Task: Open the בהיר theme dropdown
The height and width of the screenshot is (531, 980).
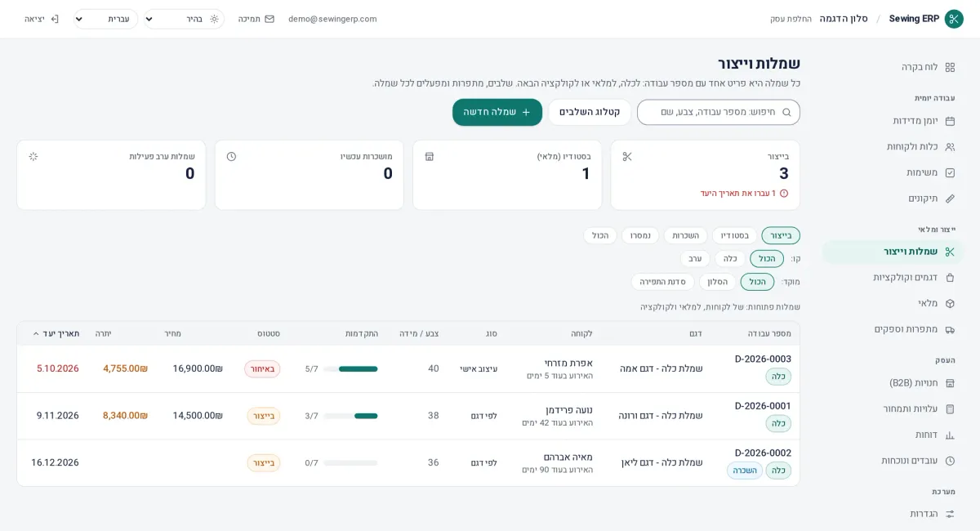Action: tap(184, 19)
